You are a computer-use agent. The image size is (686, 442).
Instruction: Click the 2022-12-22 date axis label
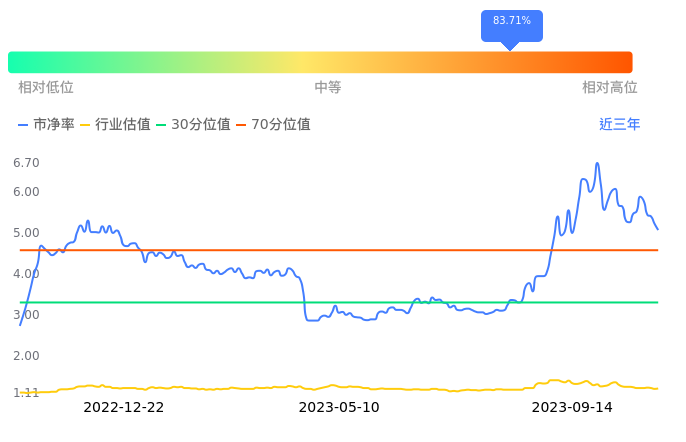123,408
